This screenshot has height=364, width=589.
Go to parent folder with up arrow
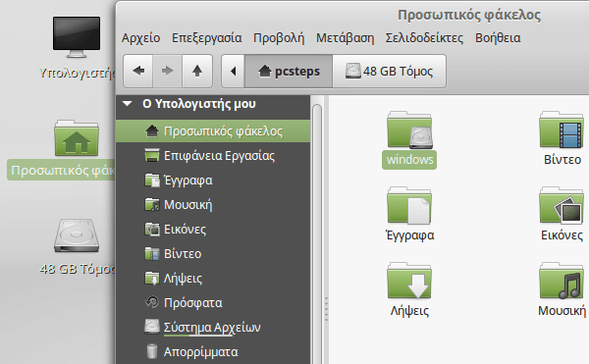[197, 71]
